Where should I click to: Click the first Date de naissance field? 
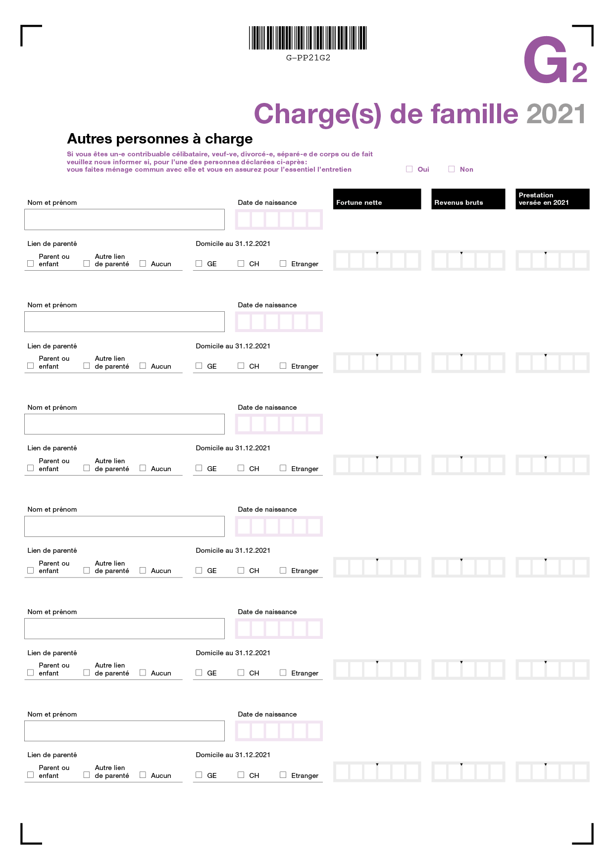[279, 219]
